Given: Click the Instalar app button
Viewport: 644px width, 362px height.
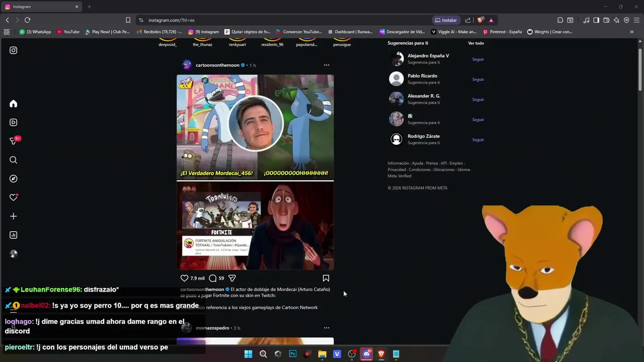Looking at the screenshot, I should [446, 20].
